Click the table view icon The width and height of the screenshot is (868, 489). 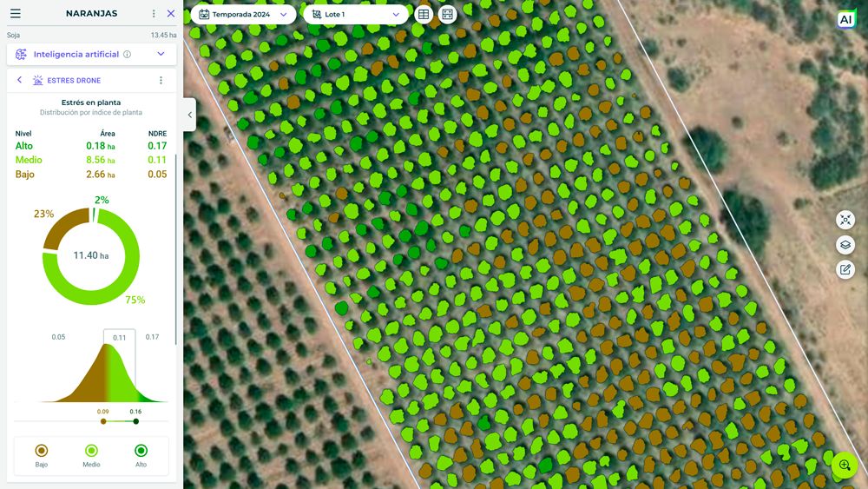(423, 14)
